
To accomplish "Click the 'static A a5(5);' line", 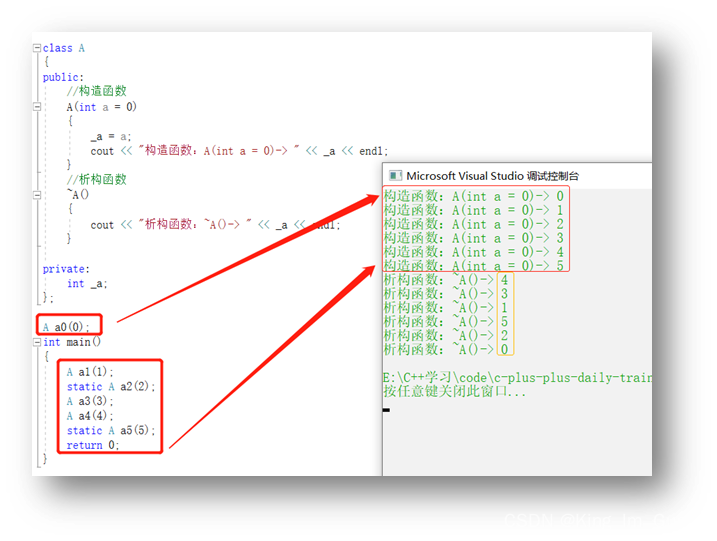I will [x=111, y=430].
